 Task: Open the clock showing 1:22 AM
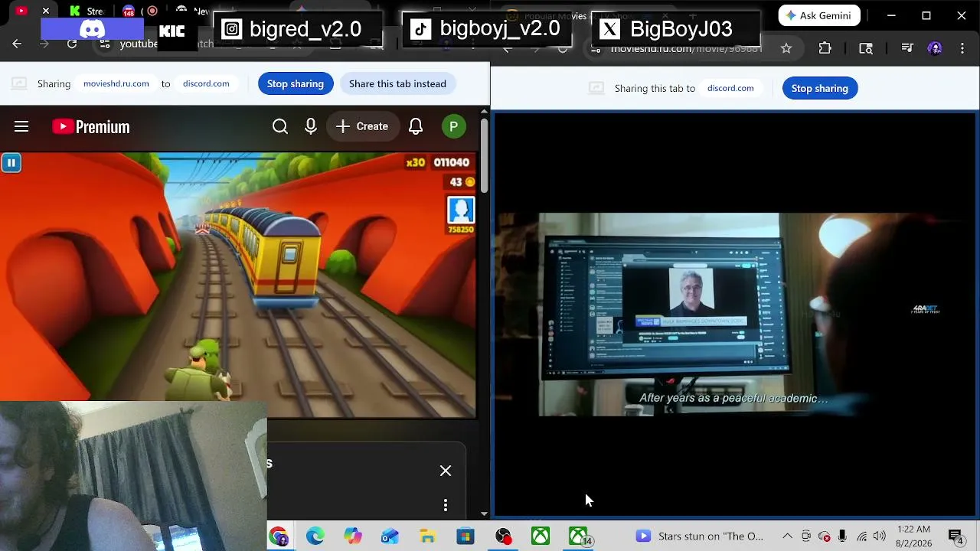[913, 536]
